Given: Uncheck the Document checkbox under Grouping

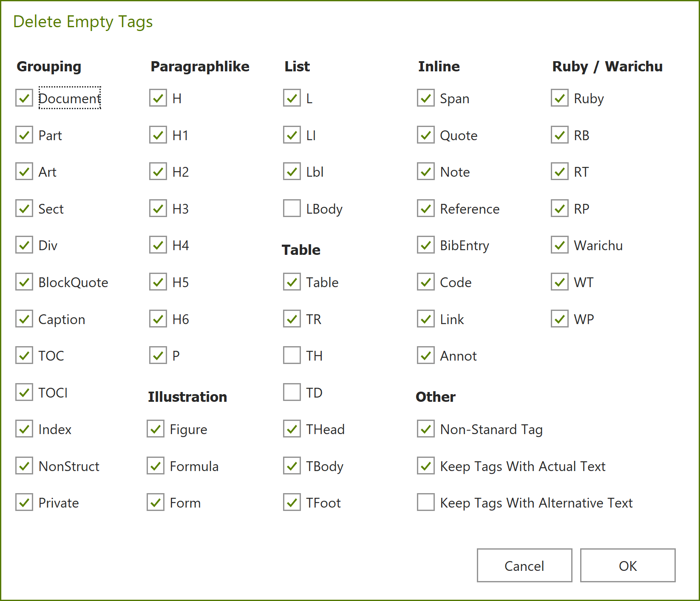Looking at the screenshot, I should pyautogui.click(x=24, y=98).
